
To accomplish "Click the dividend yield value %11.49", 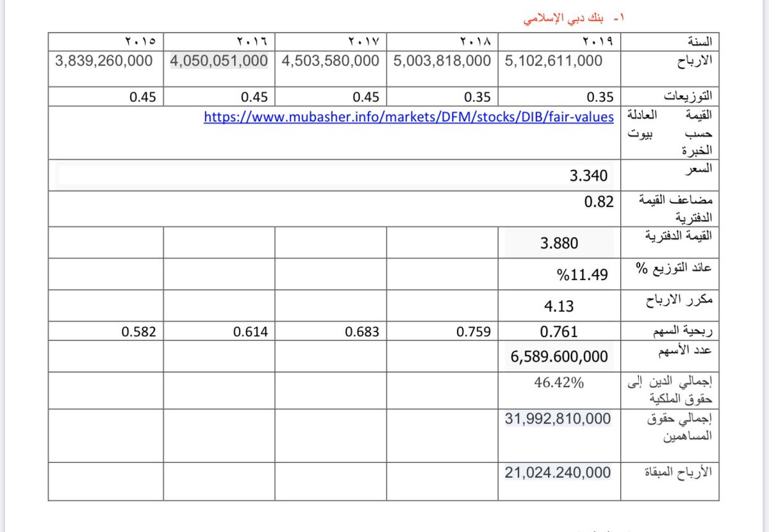I will click(582, 275).
